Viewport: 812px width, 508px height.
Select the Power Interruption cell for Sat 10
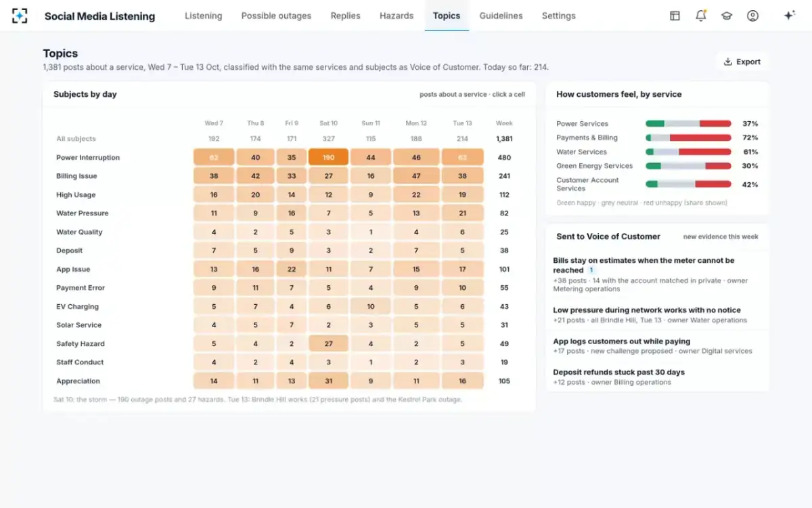click(x=328, y=157)
